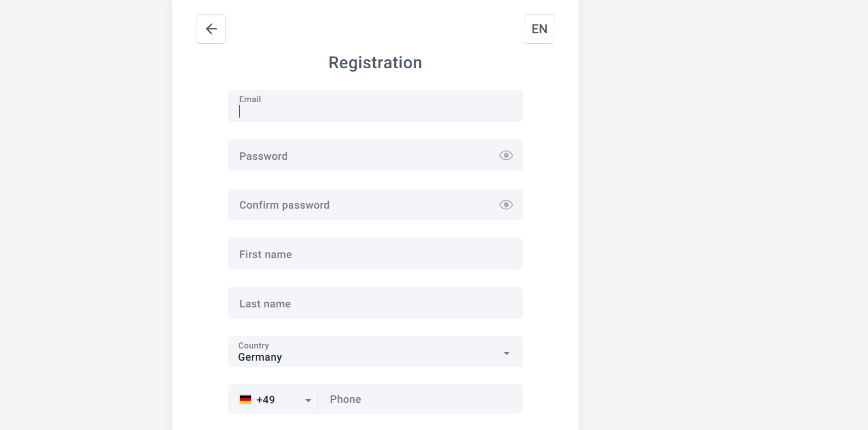Click into the Password field

[361, 155]
